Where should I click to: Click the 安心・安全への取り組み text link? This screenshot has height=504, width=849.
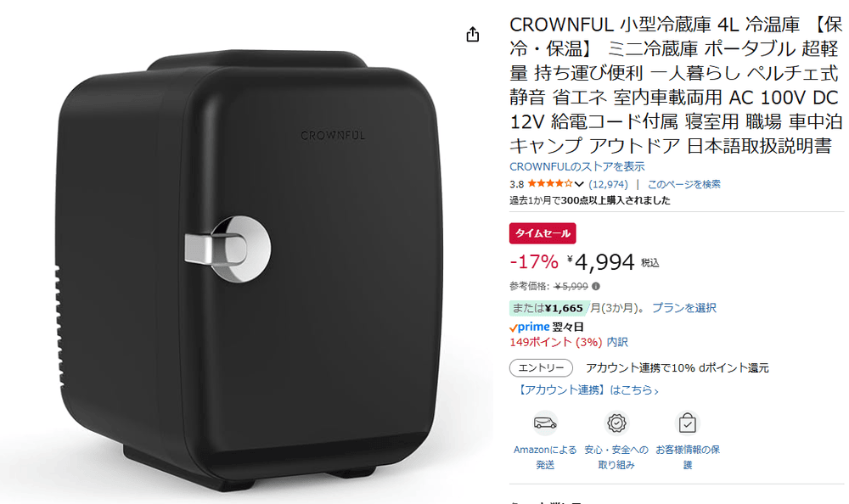click(x=616, y=456)
